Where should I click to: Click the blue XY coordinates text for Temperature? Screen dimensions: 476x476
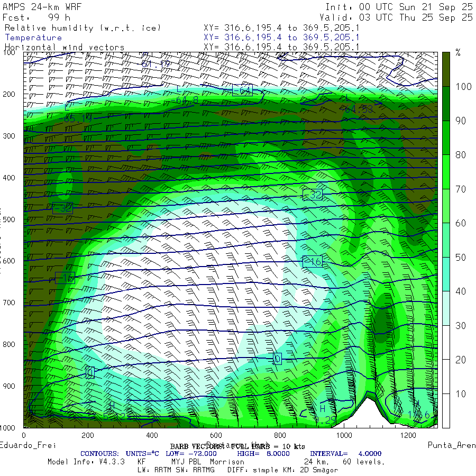pos(281,38)
